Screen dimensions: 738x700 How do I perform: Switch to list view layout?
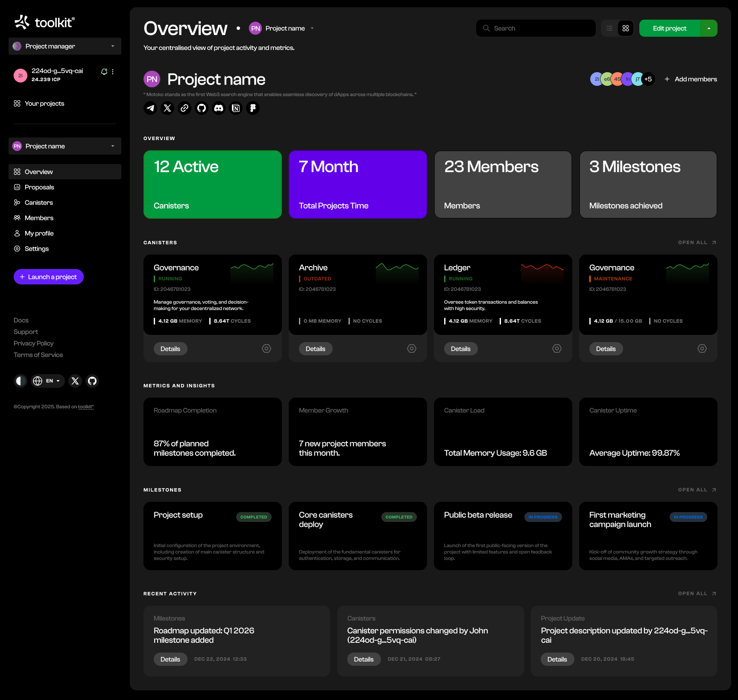click(x=609, y=28)
